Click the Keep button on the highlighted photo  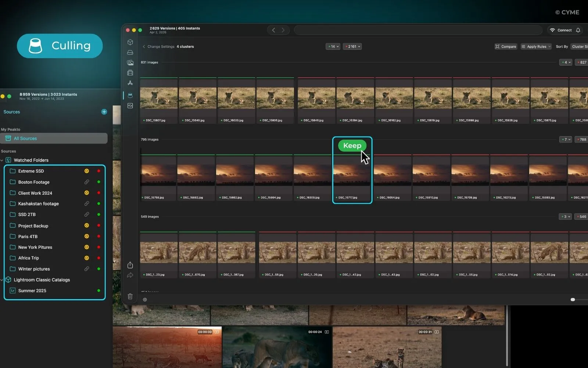coord(352,145)
